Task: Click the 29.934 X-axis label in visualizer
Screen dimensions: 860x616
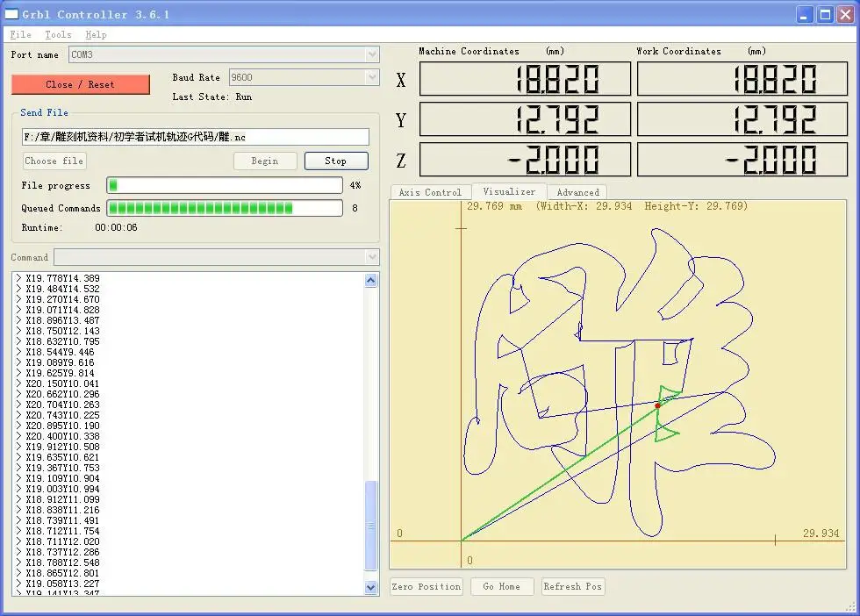Action: (x=821, y=534)
